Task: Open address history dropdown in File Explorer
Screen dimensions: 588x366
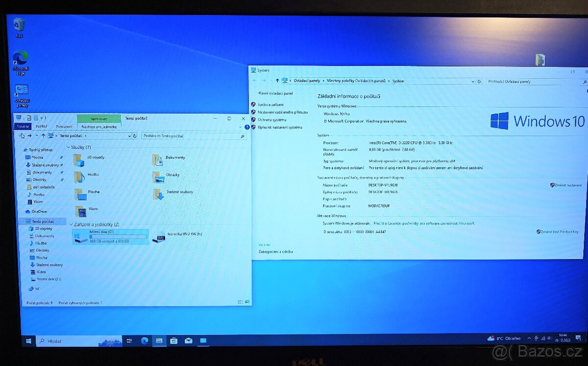Action: (x=129, y=136)
